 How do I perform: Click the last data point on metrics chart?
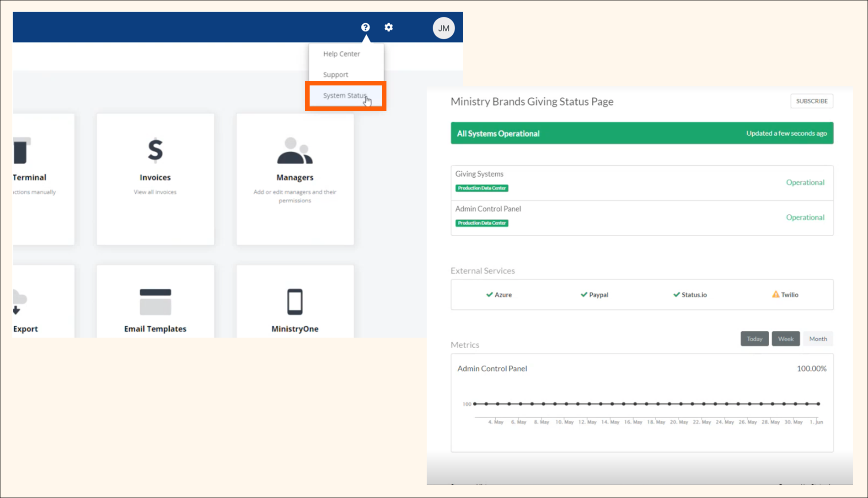click(818, 404)
